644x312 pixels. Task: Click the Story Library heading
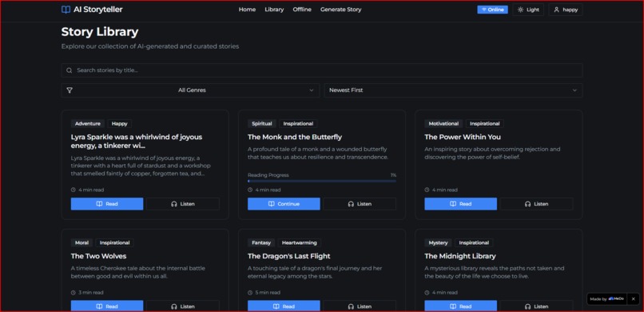tap(100, 32)
